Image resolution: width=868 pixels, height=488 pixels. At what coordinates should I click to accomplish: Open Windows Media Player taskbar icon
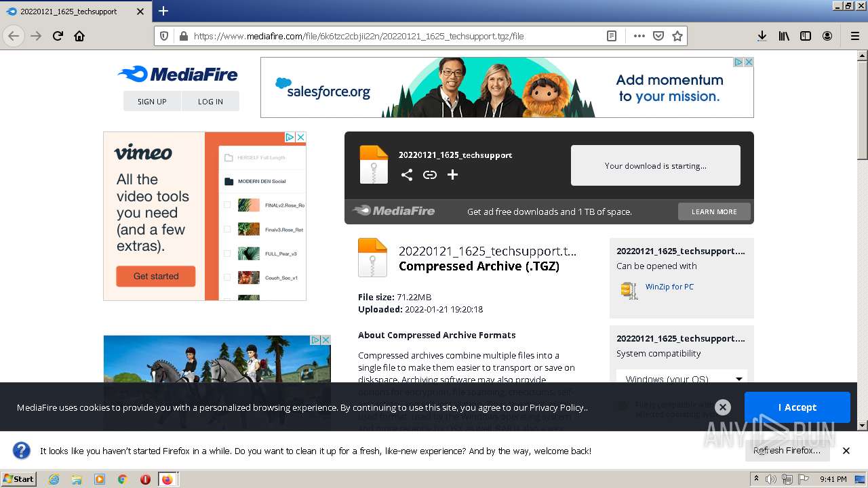[100, 479]
